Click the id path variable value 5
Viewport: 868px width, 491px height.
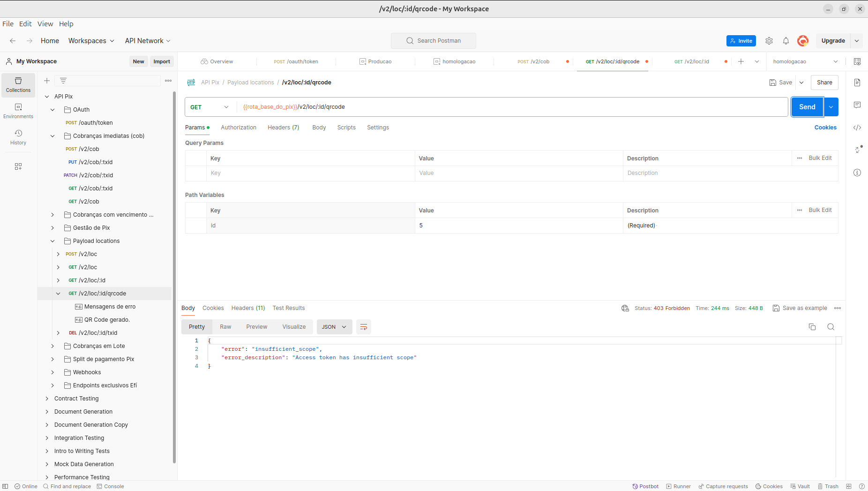pyautogui.click(x=518, y=226)
